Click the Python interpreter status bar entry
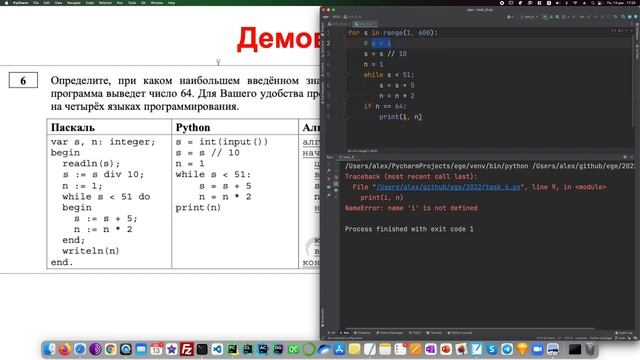The image size is (640, 360). pos(600,338)
